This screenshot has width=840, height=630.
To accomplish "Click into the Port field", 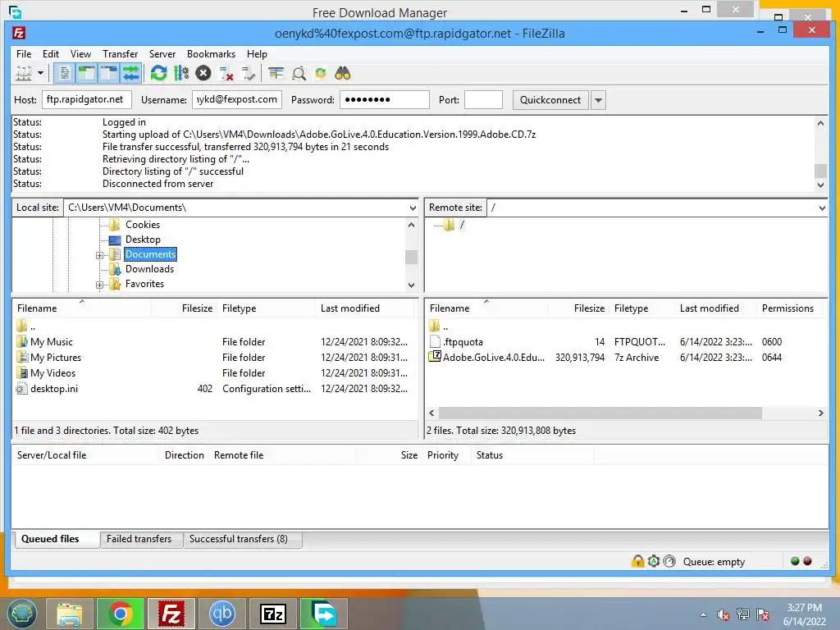I will click(x=483, y=99).
